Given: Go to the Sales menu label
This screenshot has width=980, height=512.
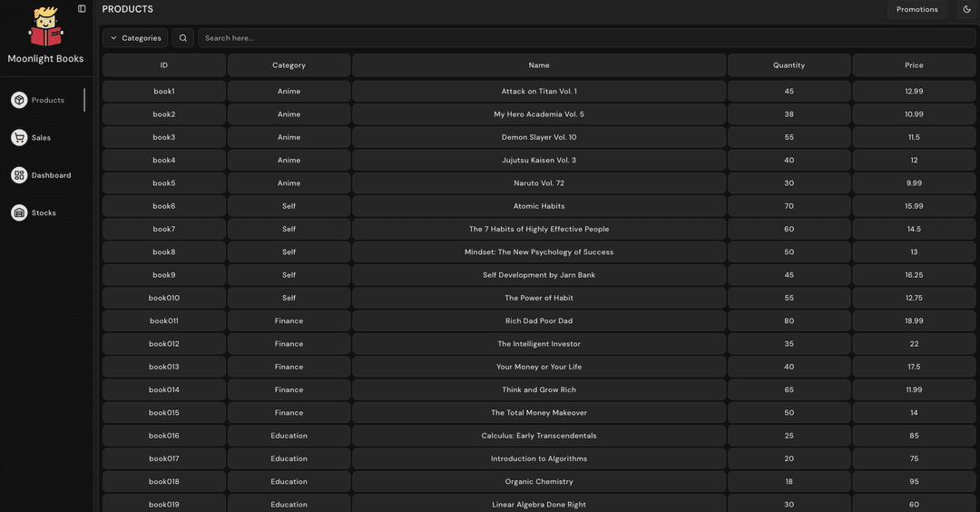Looking at the screenshot, I should [x=41, y=138].
